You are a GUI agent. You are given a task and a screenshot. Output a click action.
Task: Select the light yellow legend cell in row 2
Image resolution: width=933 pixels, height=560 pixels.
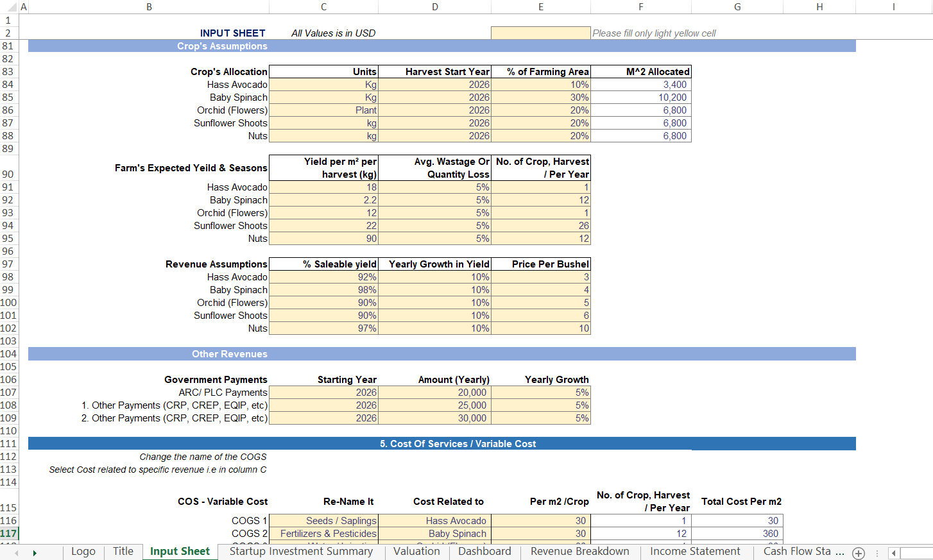pyautogui.click(x=540, y=33)
